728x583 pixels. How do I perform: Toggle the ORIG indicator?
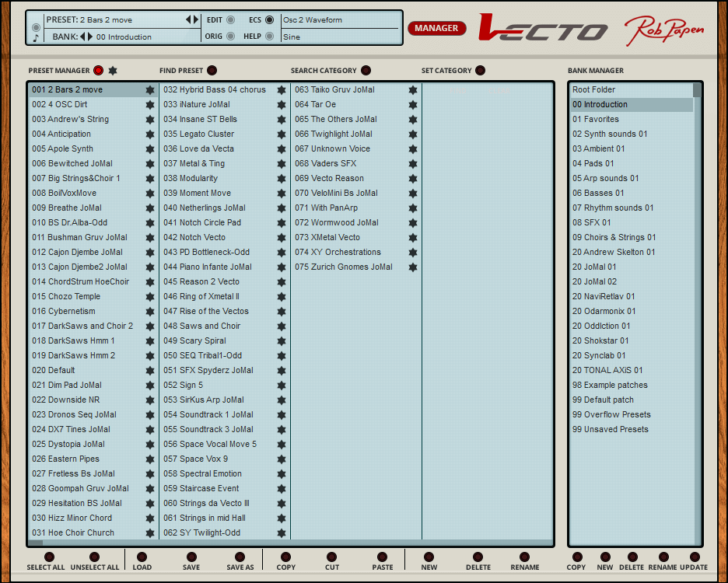pos(233,34)
